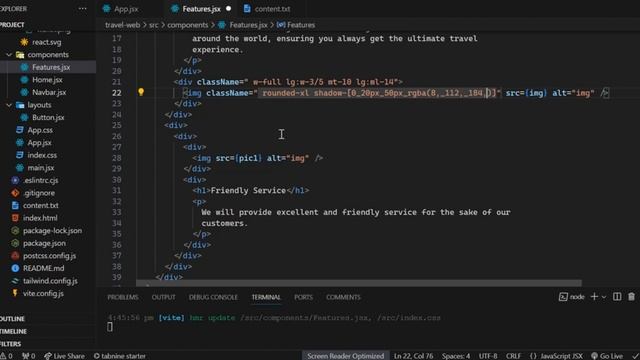The image size is (640, 360).
Task: Change Spaces: 4 indentation setting
Action: [456, 356]
